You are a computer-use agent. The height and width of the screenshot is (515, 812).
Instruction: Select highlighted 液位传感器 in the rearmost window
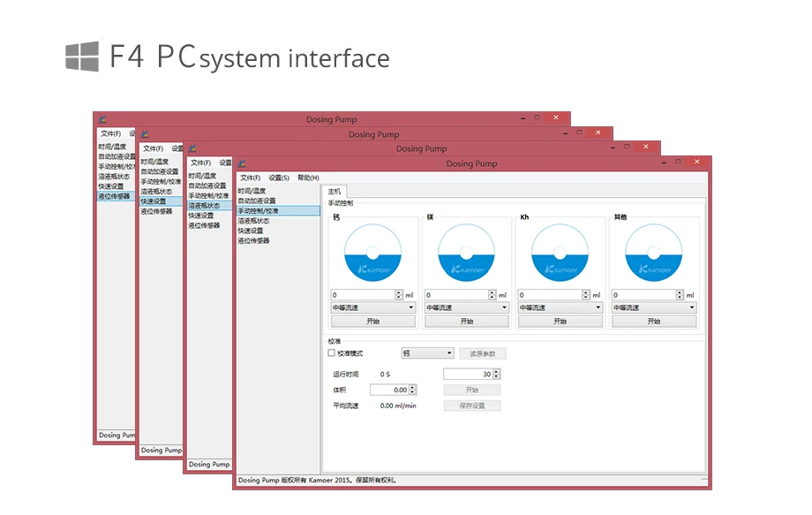click(116, 196)
